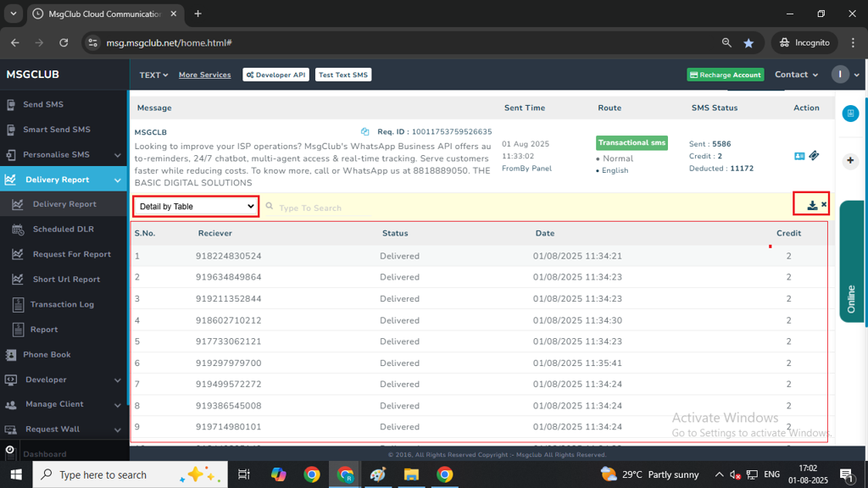Open the notification center icon
The height and width of the screenshot is (488, 868).
[x=847, y=474]
